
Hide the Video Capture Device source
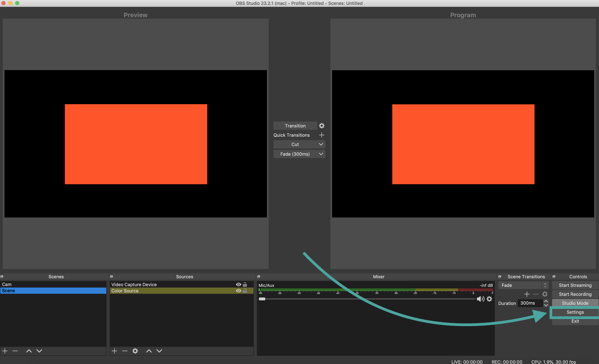click(238, 284)
